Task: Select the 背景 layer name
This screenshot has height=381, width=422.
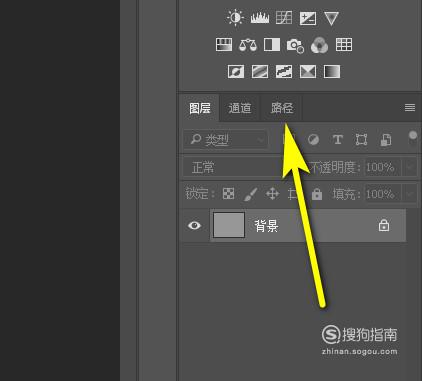Action: point(266,226)
